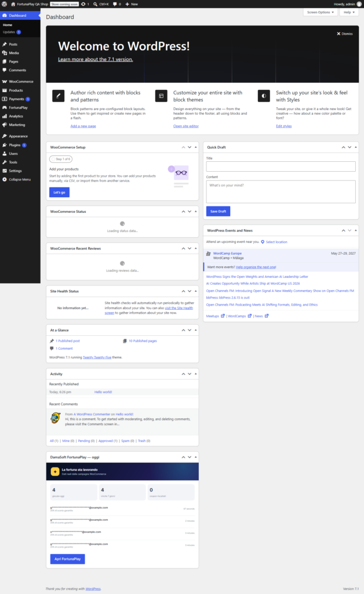Expand the Screen Options dropdown

[x=320, y=12]
